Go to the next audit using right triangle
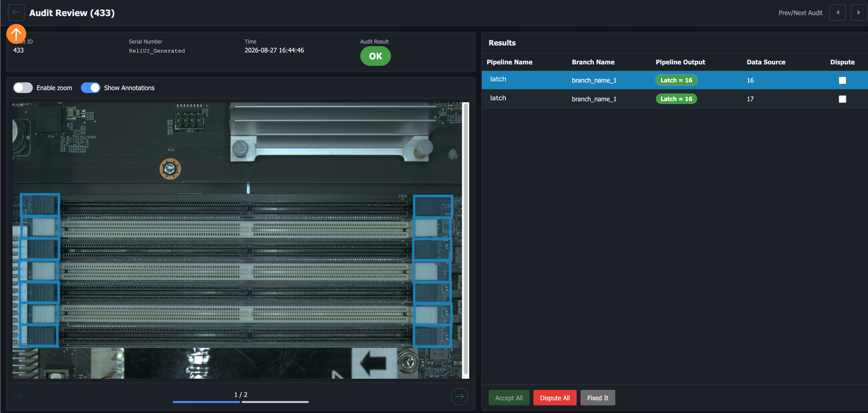Image resolution: width=868 pixels, height=413 pixels. 859,13
